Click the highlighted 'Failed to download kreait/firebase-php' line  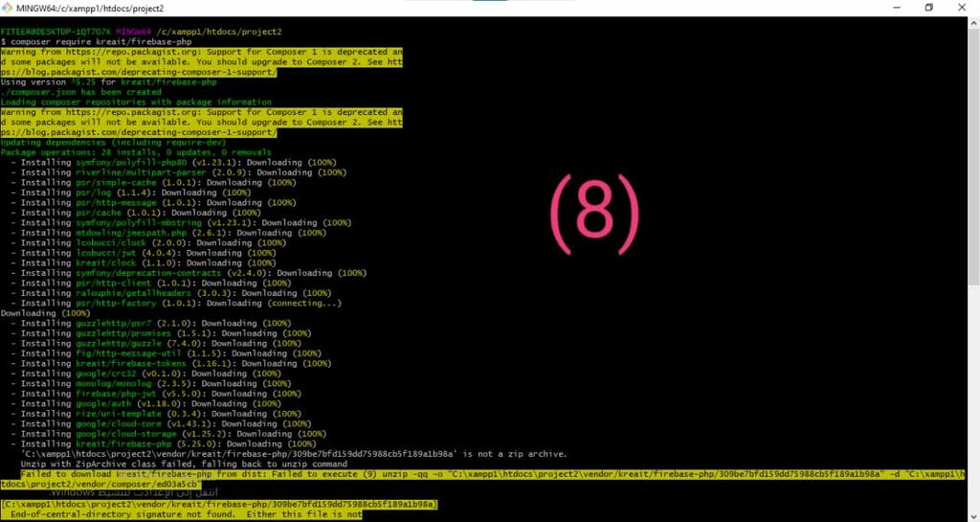tap(481, 479)
